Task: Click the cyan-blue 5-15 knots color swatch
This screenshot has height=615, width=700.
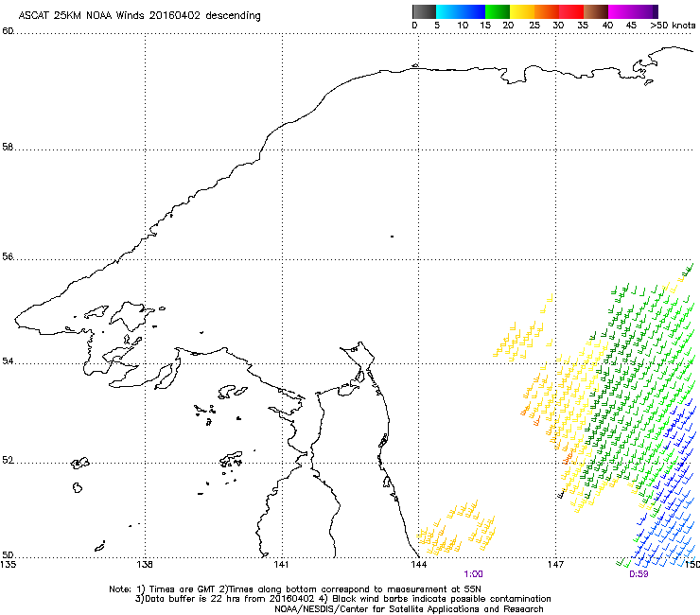Action: pyautogui.click(x=461, y=11)
